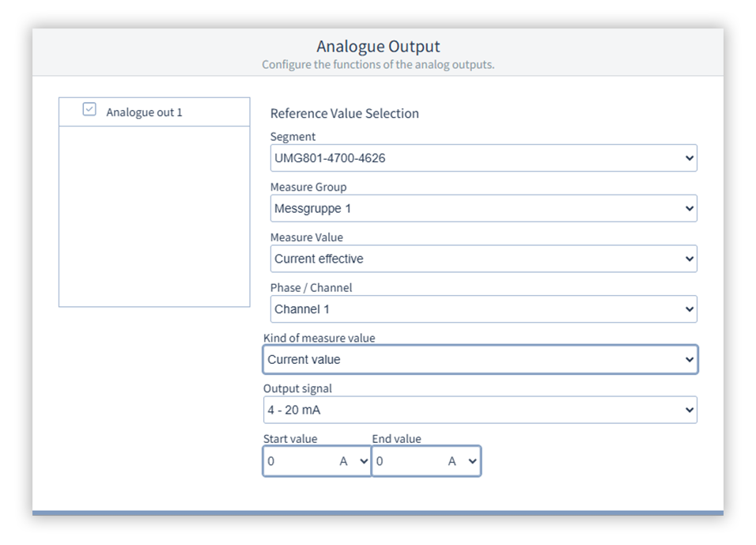Open the Segment dropdown showing UMG801-4700-4626

coord(482,158)
